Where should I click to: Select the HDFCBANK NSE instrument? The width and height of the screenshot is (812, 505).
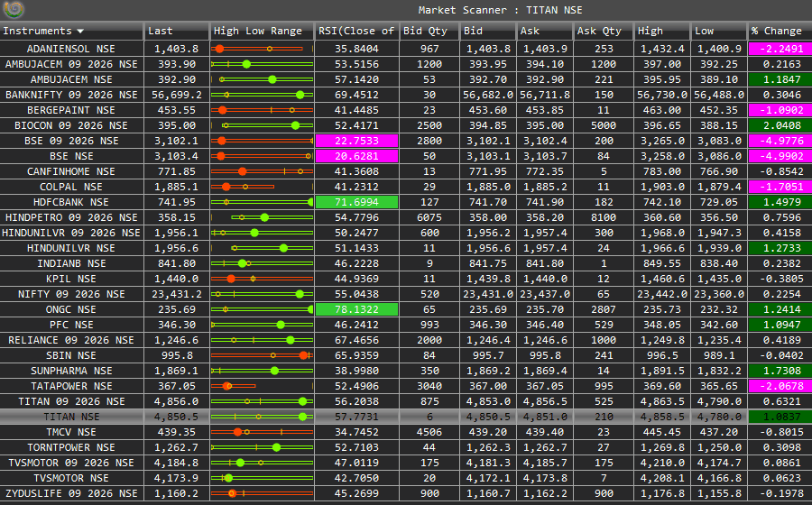(x=71, y=202)
